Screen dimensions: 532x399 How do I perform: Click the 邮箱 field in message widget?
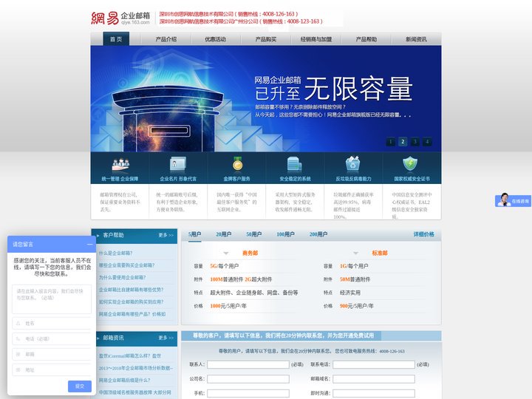(52, 354)
